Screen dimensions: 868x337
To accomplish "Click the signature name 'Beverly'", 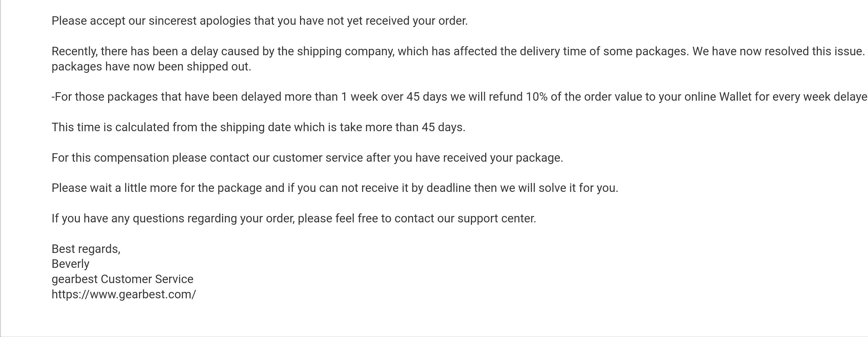I will click(71, 264).
